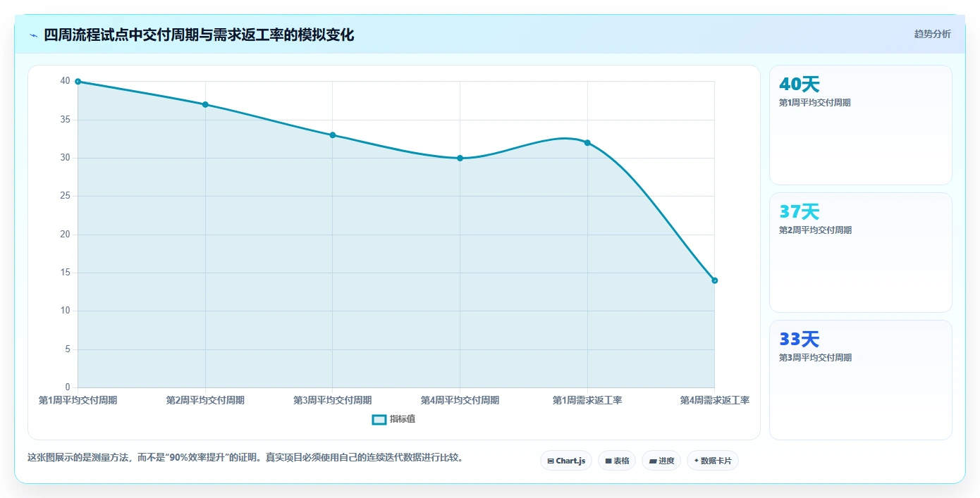Click the 第4周平均交付周期 data point at 30
Image resolution: width=980 pixels, height=498 pixels.
click(x=460, y=158)
